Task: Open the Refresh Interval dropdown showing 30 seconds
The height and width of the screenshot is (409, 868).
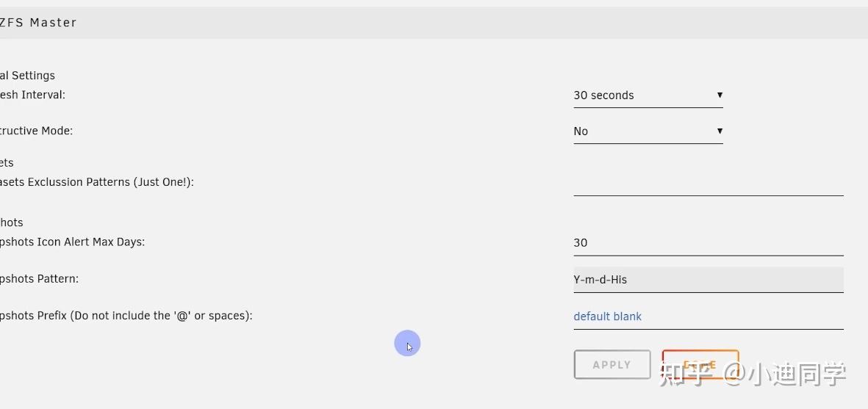Action: pyautogui.click(x=639, y=95)
